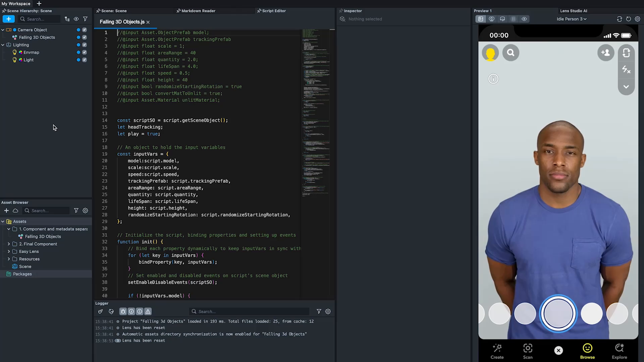This screenshot has height=362, width=644.
Task: Open Lens Studio AI tab
Action: [x=574, y=11]
